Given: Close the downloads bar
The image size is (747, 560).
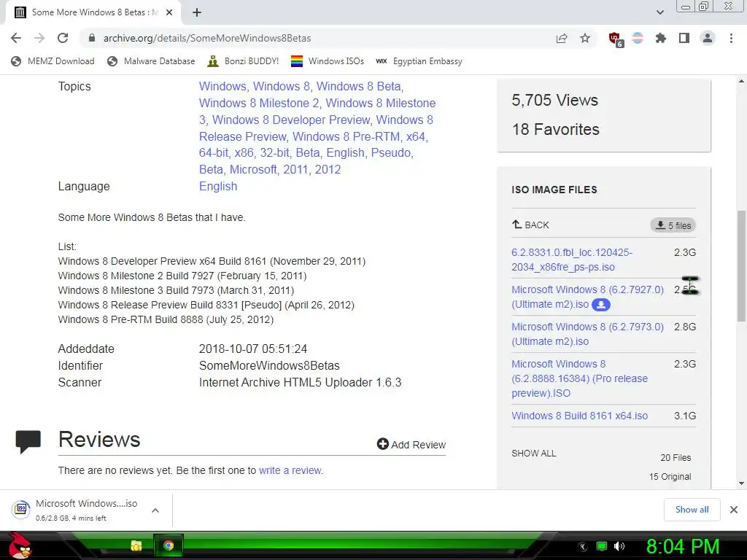Looking at the screenshot, I should point(734,510).
